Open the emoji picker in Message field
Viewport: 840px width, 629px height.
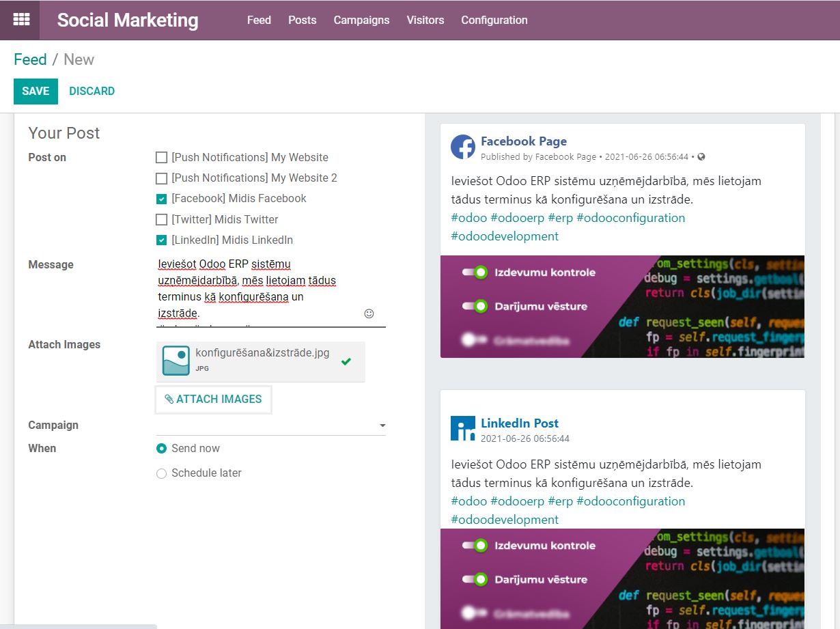[369, 313]
